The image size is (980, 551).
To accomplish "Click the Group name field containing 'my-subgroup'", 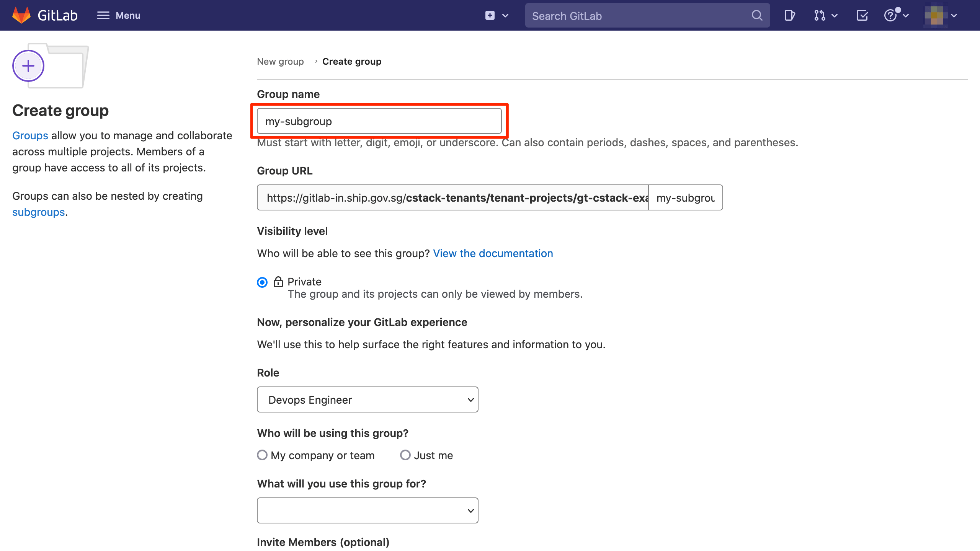I will [x=379, y=121].
